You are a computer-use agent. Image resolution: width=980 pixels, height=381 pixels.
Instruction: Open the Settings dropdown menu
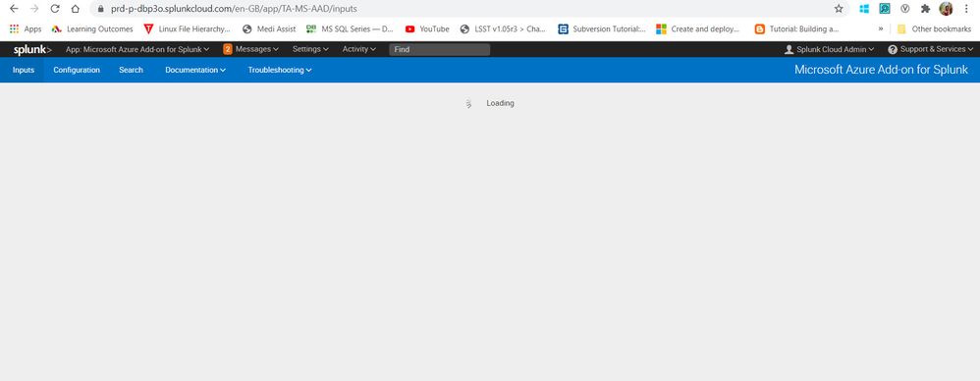pos(310,49)
